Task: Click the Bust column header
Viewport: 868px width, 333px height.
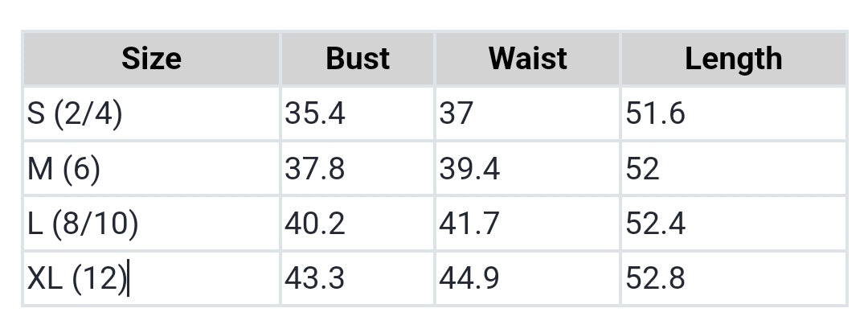Action: pyautogui.click(x=358, y=59)
